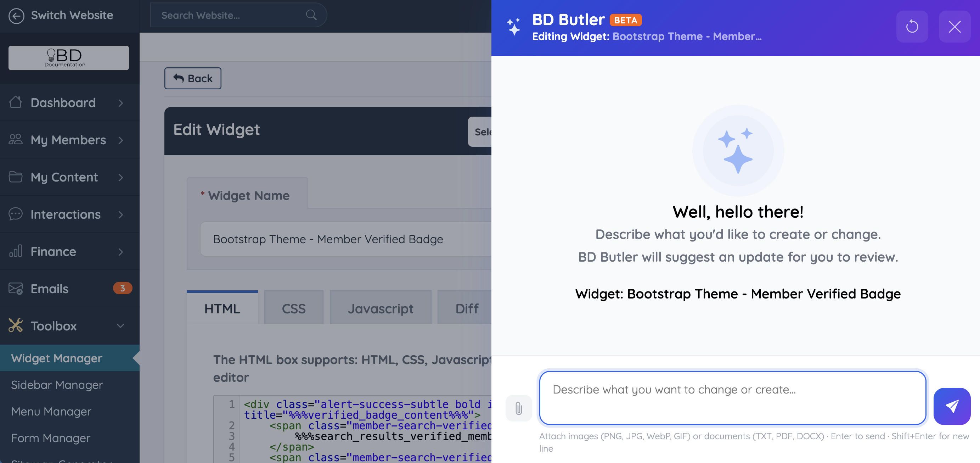
Task: Click the Emails envelope icon
Action: (16, 289)
